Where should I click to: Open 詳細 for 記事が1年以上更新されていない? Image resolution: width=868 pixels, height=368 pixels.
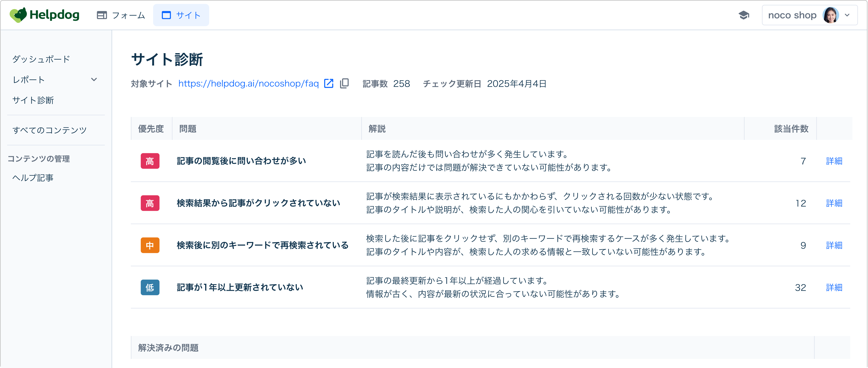[x=834, y=287]
